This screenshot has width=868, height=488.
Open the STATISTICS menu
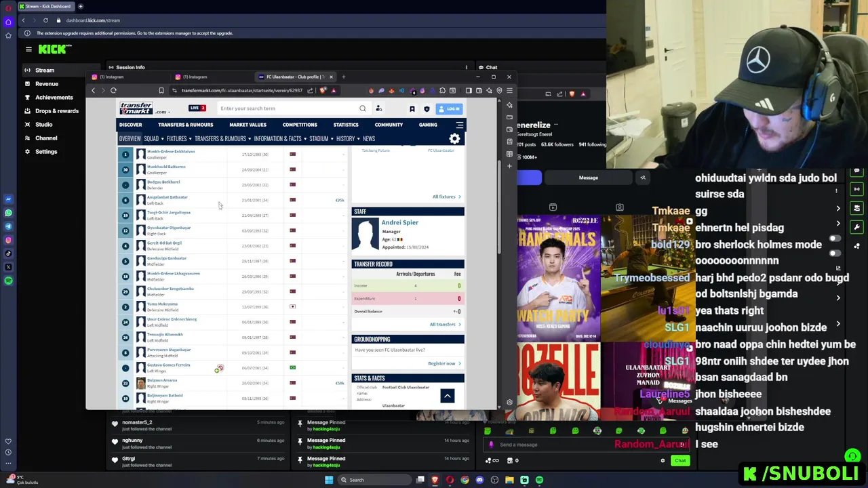pyautogui.click(x=346, y=125)
